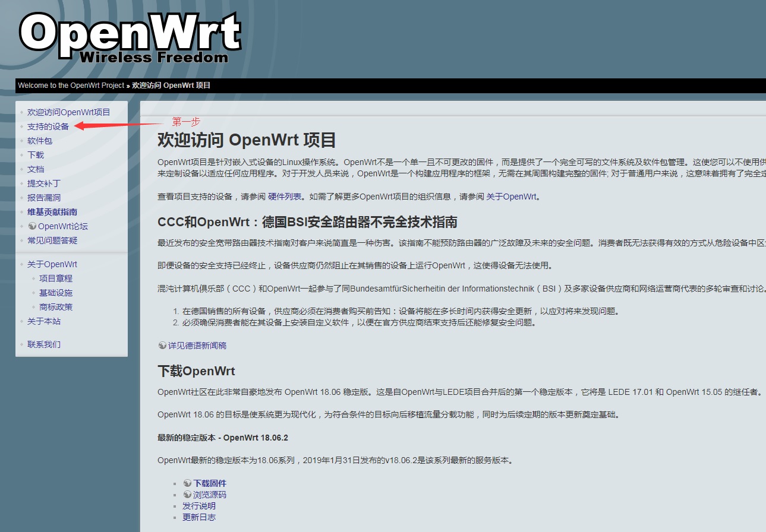
Task: Open 联系我们 sidebar link
Action: pos(44,344)
